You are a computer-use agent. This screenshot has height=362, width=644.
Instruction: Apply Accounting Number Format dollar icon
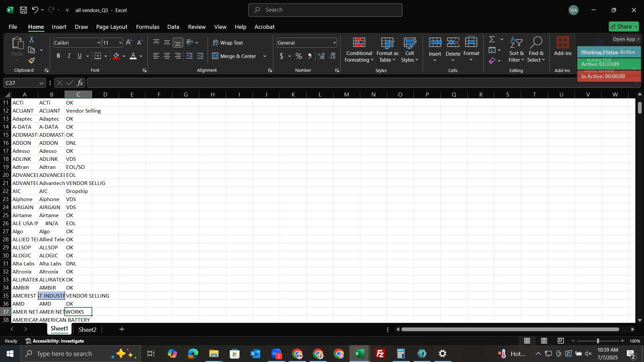pos(281,56)
